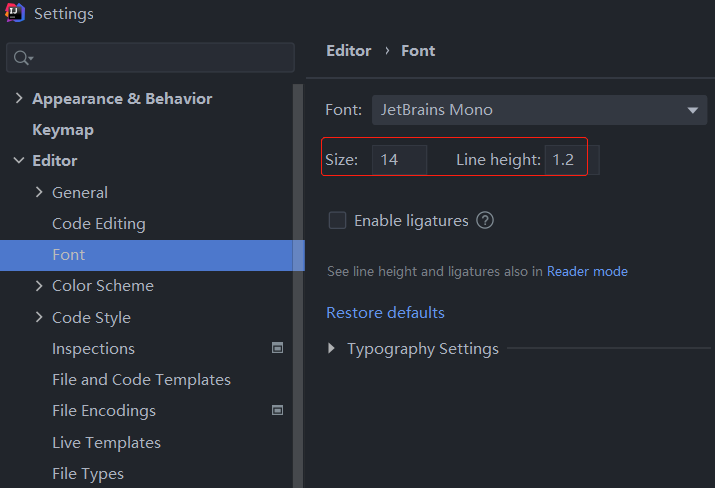715x488 pixels.
Task: Select Keymap in settings tree
Action: 63,130
